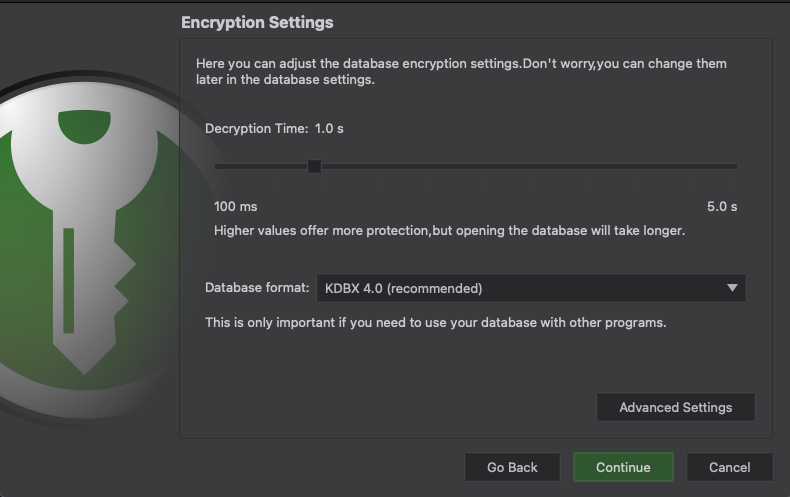This screenshot has width=790, height=497.
Task: Proceed with the Continue button
Action: point(623,467)
